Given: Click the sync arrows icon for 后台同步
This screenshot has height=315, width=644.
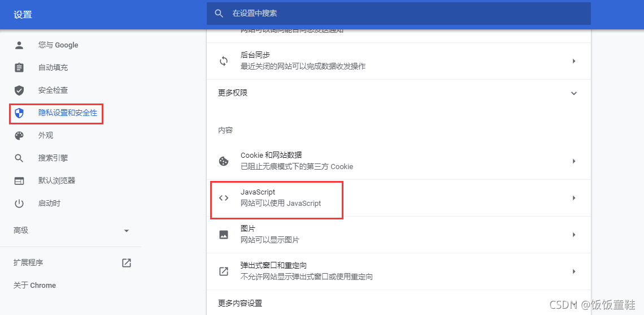Looking at the screenshot, I should click(224, 61).
